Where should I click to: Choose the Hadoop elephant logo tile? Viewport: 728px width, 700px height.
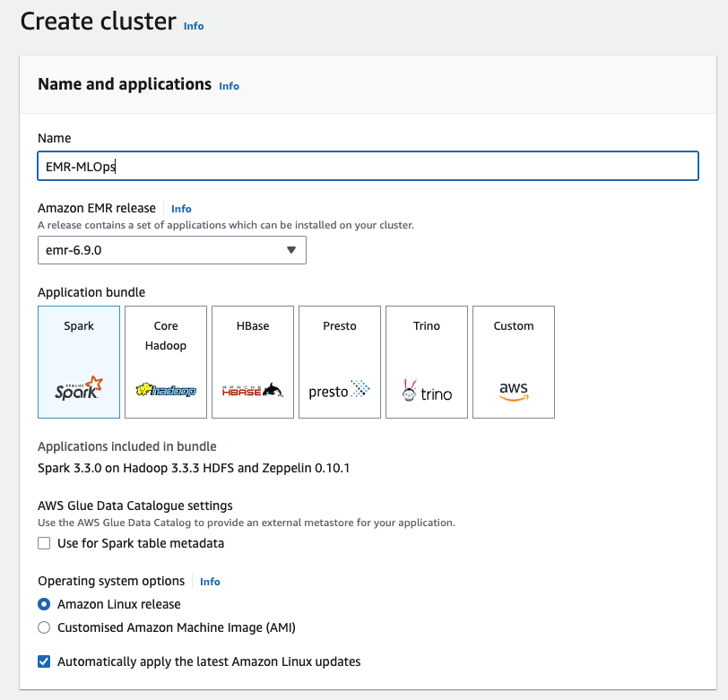166,390
